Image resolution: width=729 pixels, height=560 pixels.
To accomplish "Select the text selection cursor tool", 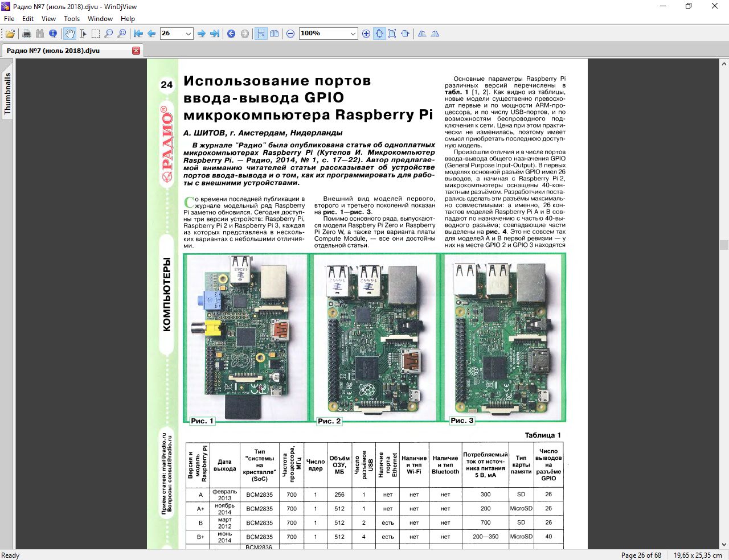I will 83,34.
